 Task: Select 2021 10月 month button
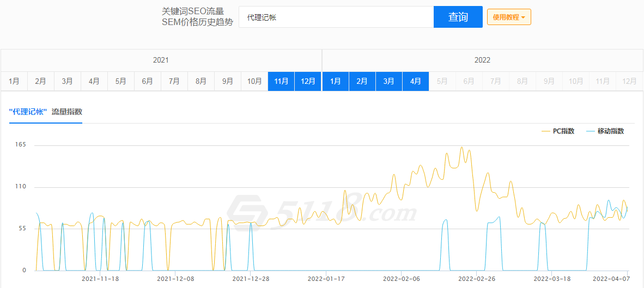coord(254,81)
